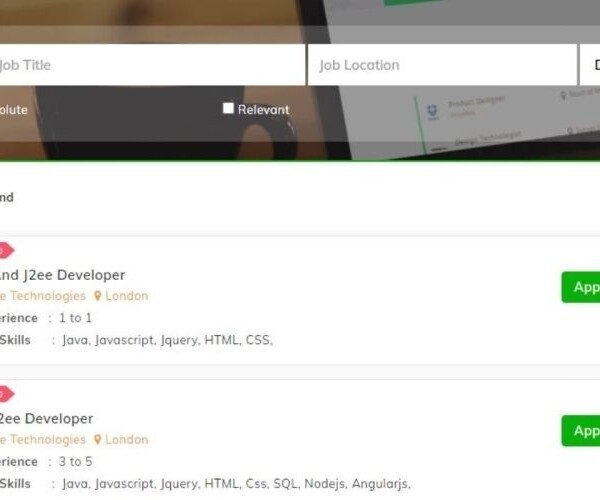Click the Relevant search option label

click(264, 110)
